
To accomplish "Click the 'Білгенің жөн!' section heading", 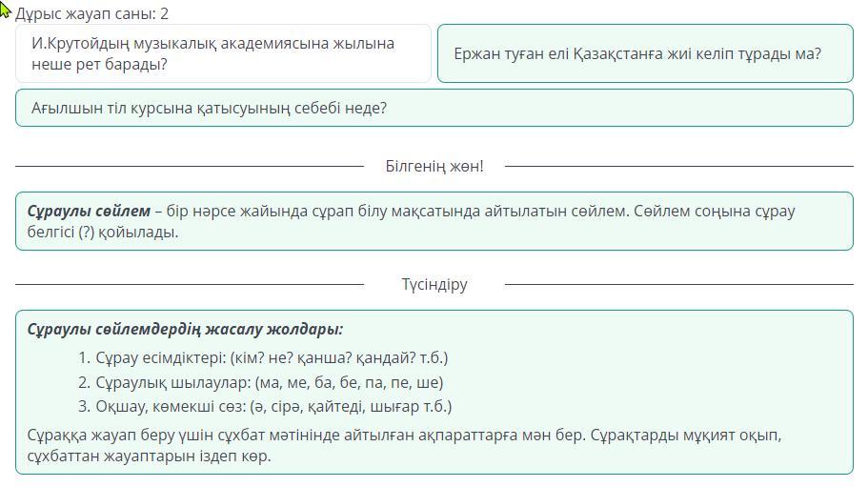I will click(434, 166).
